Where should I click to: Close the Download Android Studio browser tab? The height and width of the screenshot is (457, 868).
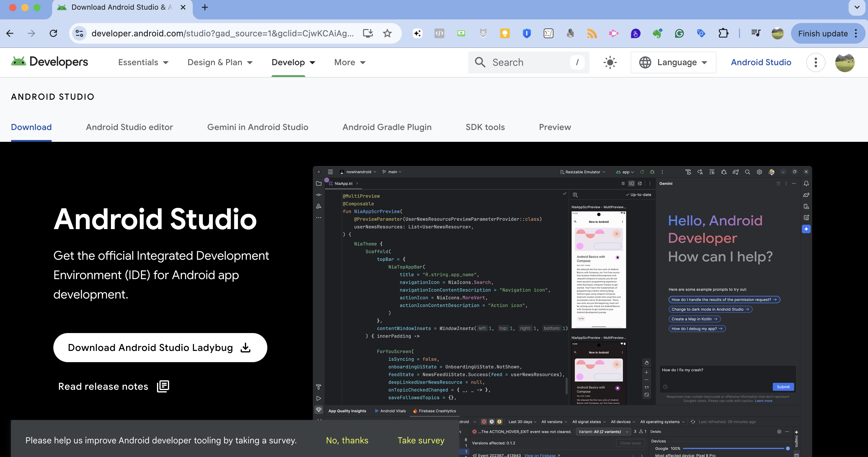[x=183, y=7]
